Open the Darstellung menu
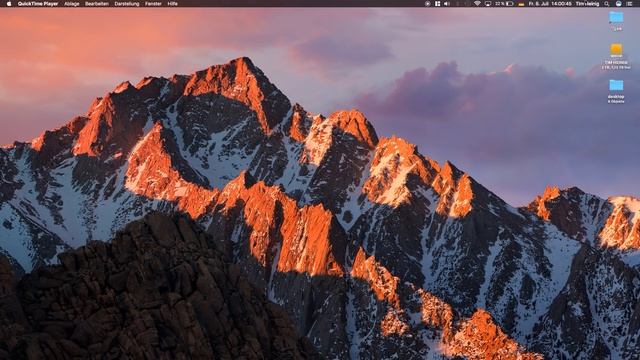The height and width of the screenshot is (360, 640). click(x=127, y=4)
